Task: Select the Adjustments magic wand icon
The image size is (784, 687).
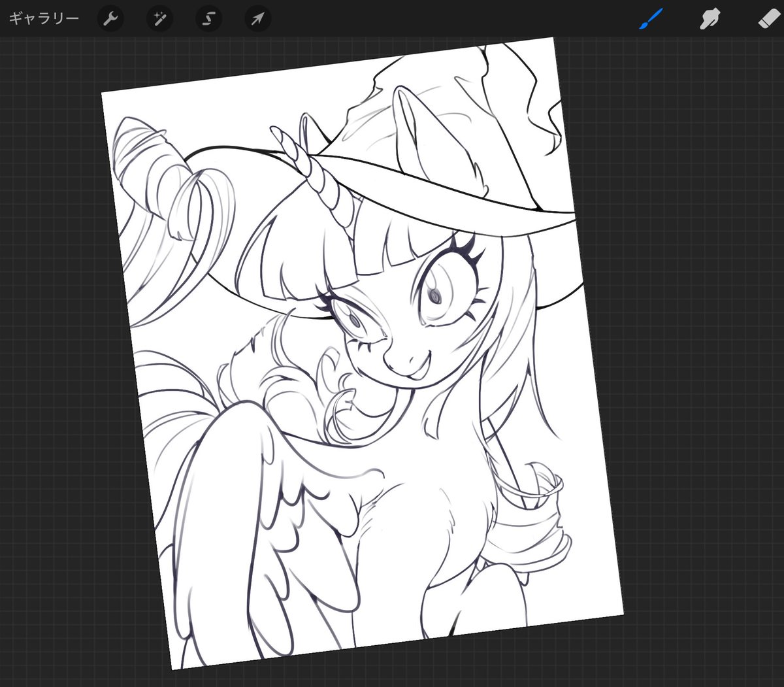Action: (x=159, y=19)
